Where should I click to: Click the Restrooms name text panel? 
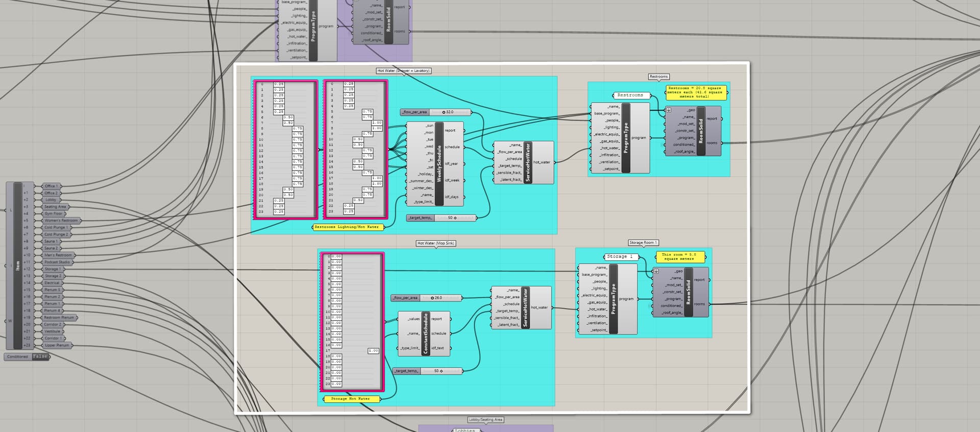point(630,95)
